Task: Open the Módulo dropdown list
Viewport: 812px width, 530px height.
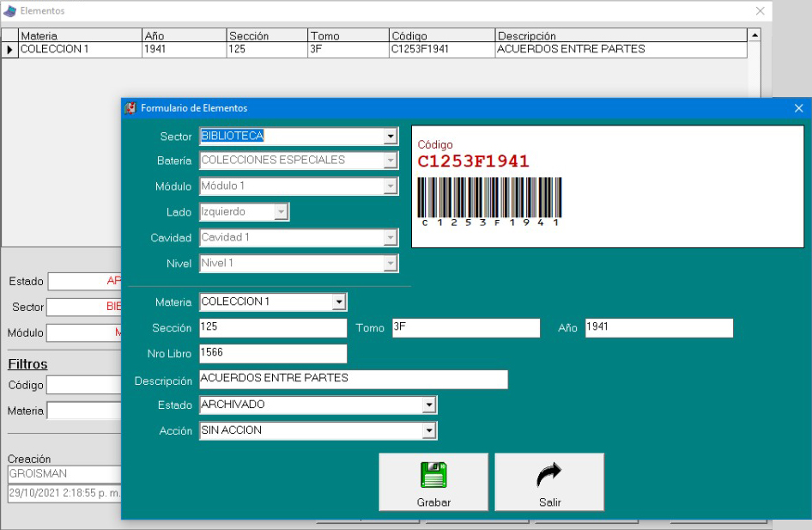Action: 391,186
